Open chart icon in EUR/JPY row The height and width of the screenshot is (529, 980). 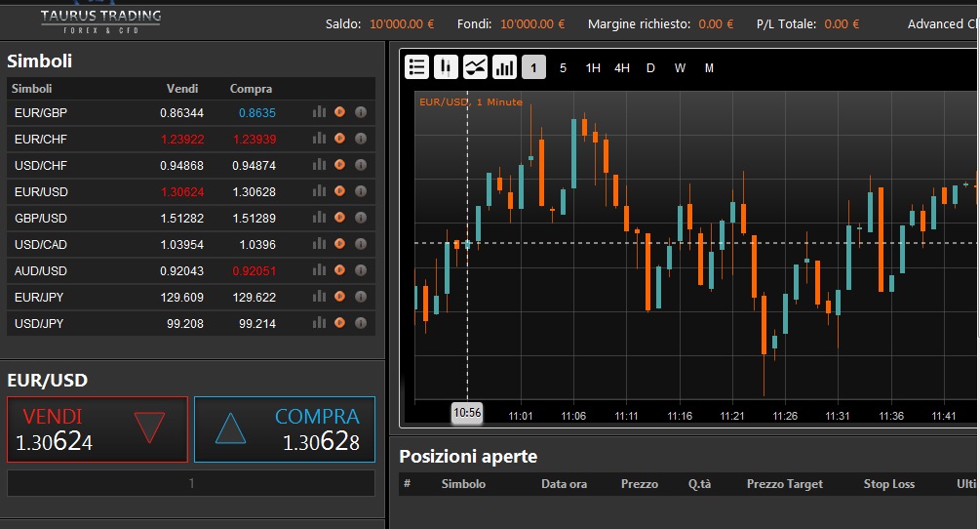click(x=320, y=296)
